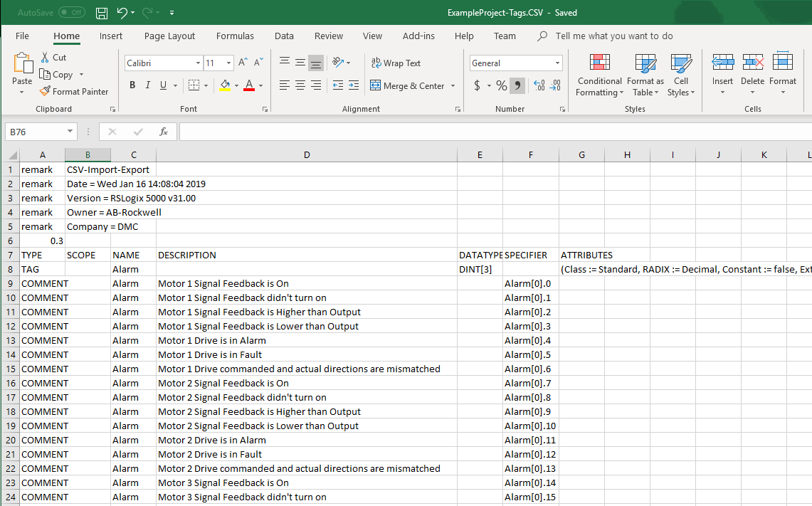Click the Cut scissors icon
The height and width of the screenshot is (506, 812).
coord(45,58)
